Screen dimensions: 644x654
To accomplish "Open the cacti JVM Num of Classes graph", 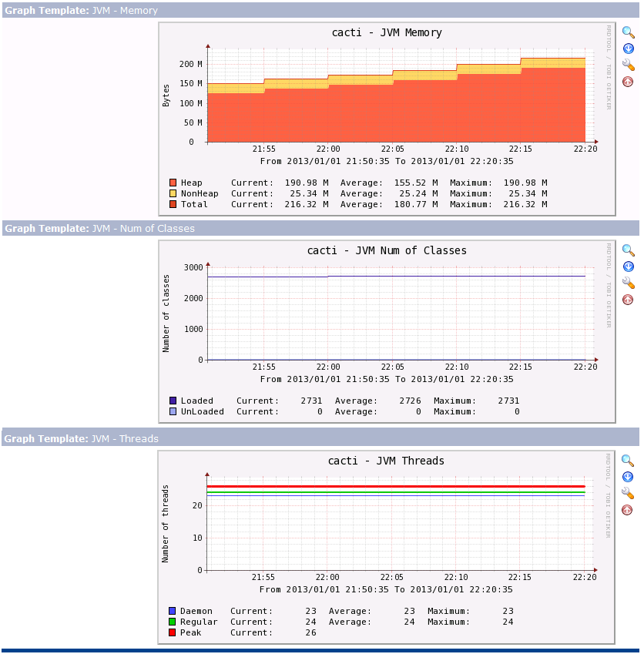I will [387, 331].
